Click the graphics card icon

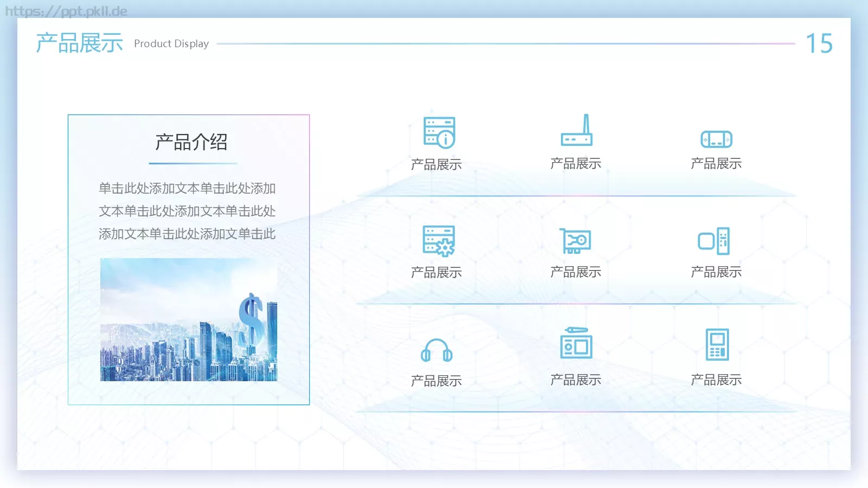coord(575,241)
